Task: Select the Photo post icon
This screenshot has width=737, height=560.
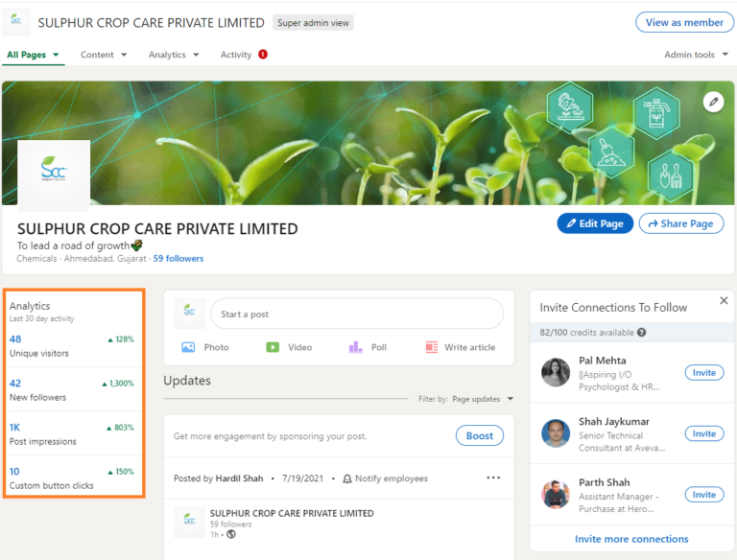Action: pyautogui.click(x=188, y=347)
